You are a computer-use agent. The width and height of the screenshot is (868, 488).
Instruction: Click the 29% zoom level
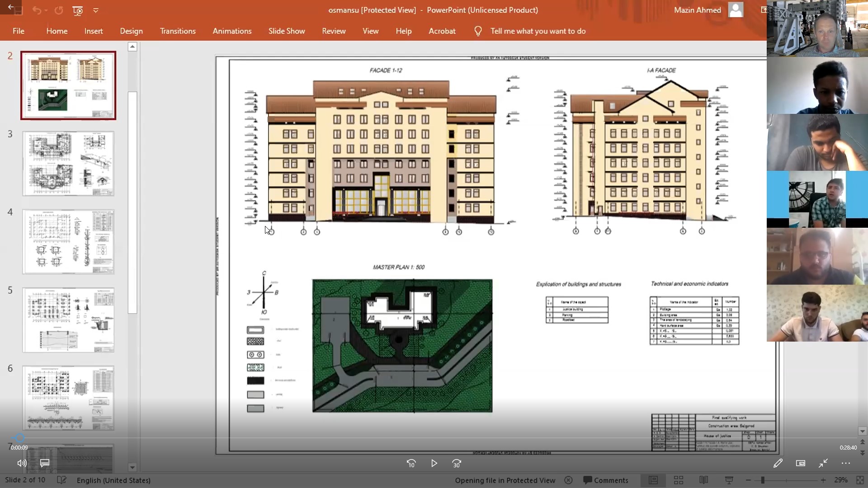click(841, 480)
